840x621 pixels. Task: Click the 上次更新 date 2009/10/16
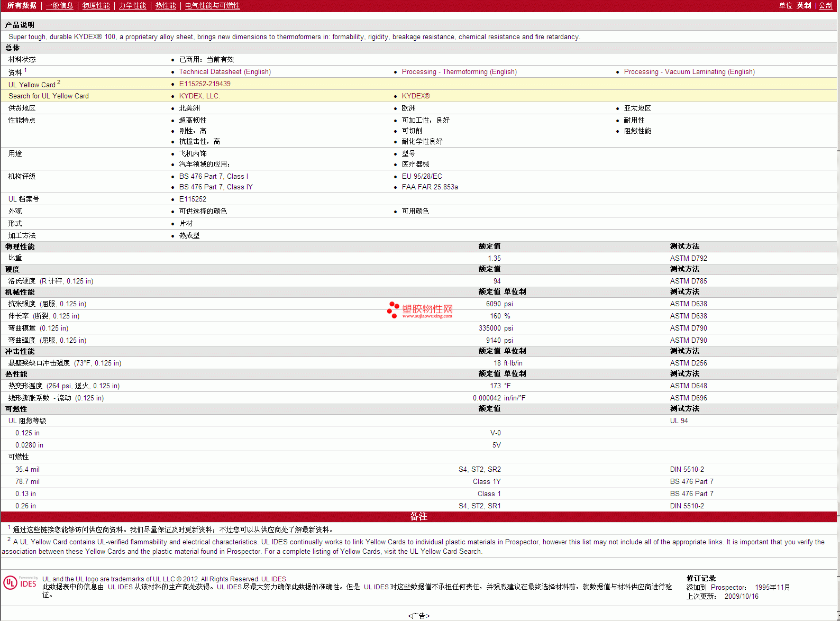[x=741, y=596]
